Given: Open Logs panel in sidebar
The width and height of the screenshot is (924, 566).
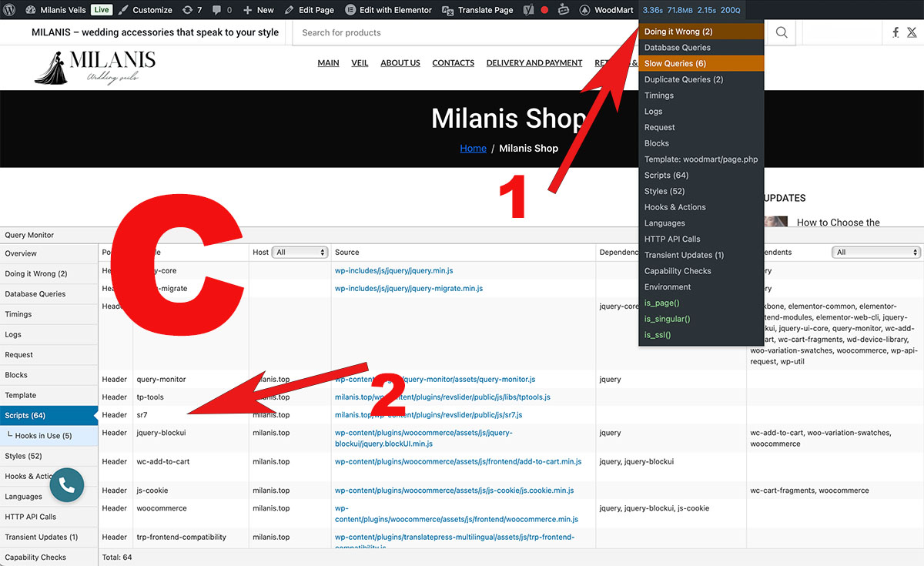Looking at the screenshot, I should tap(49, 334).
